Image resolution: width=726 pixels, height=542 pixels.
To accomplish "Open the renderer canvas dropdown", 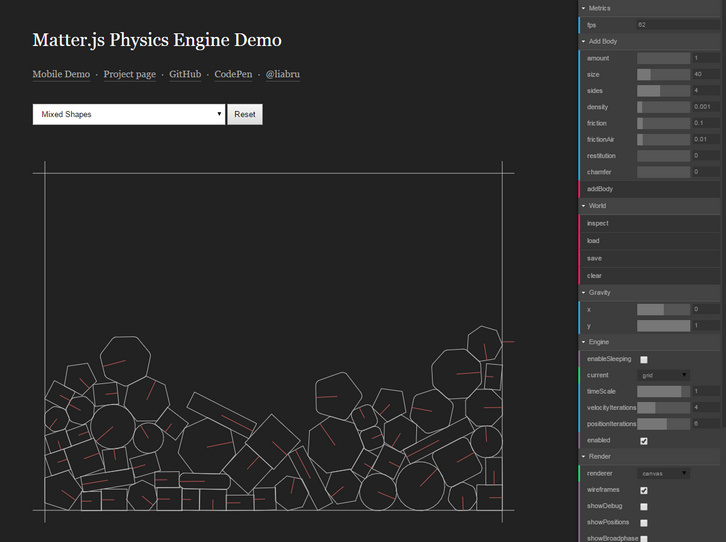I will 663,473.
